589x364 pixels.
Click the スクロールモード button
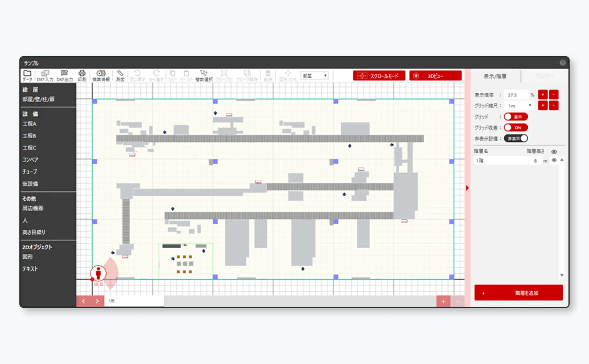(x=379, y=76)
